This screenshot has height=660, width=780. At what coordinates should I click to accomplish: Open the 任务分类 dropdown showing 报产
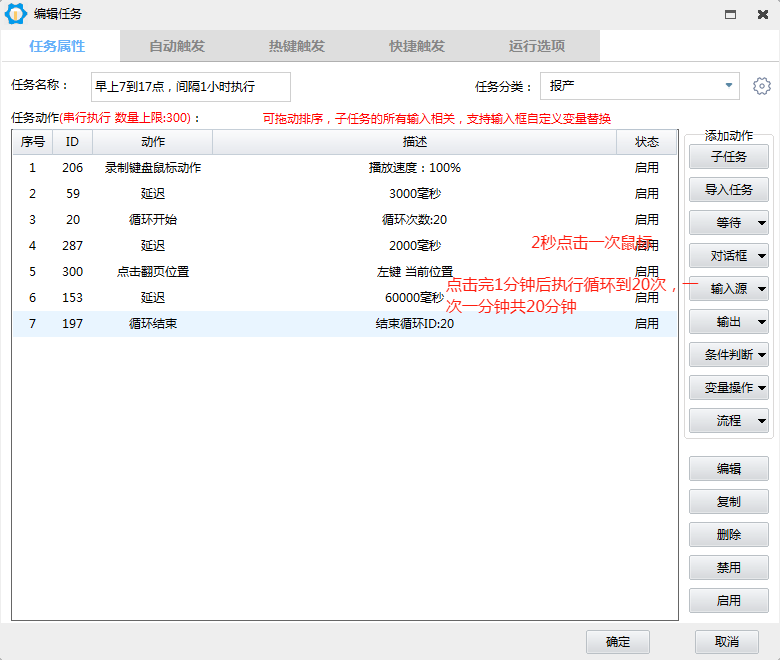(x=640, y=86)
